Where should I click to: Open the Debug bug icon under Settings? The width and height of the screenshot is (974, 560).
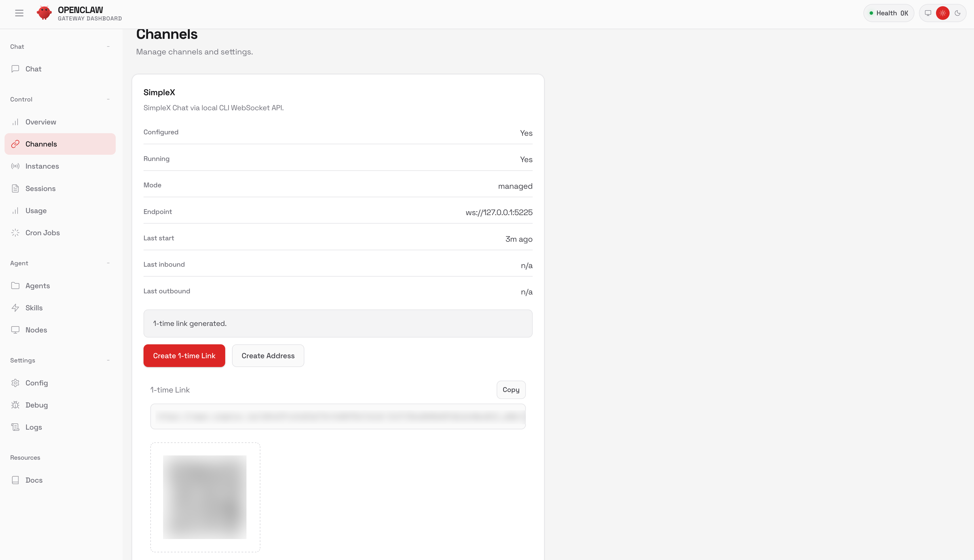[15, 405]
